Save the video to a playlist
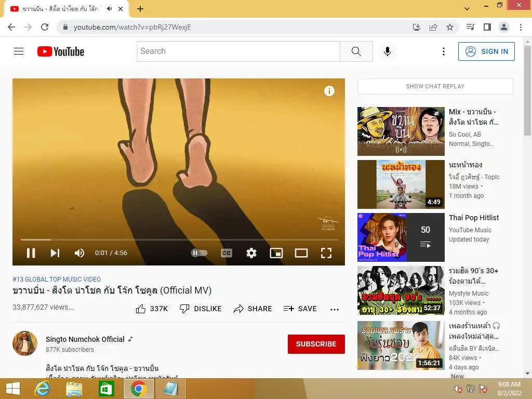Screen dimensions: 532x399 pos(300,309)
